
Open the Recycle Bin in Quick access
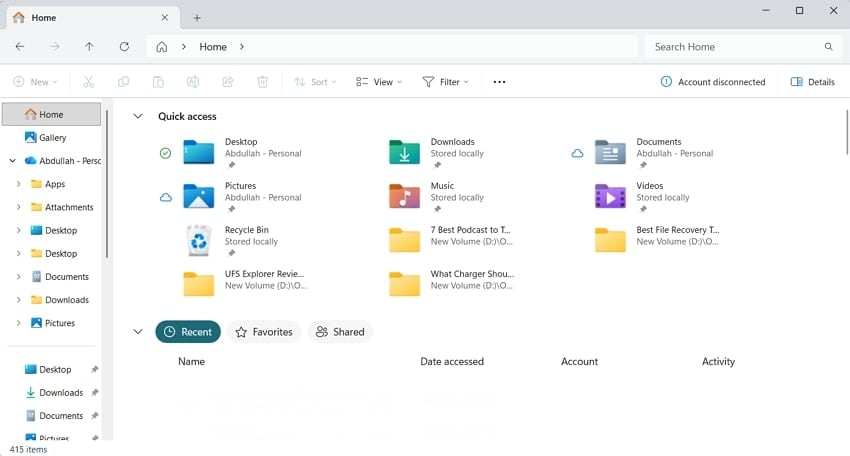pos(231,241)
